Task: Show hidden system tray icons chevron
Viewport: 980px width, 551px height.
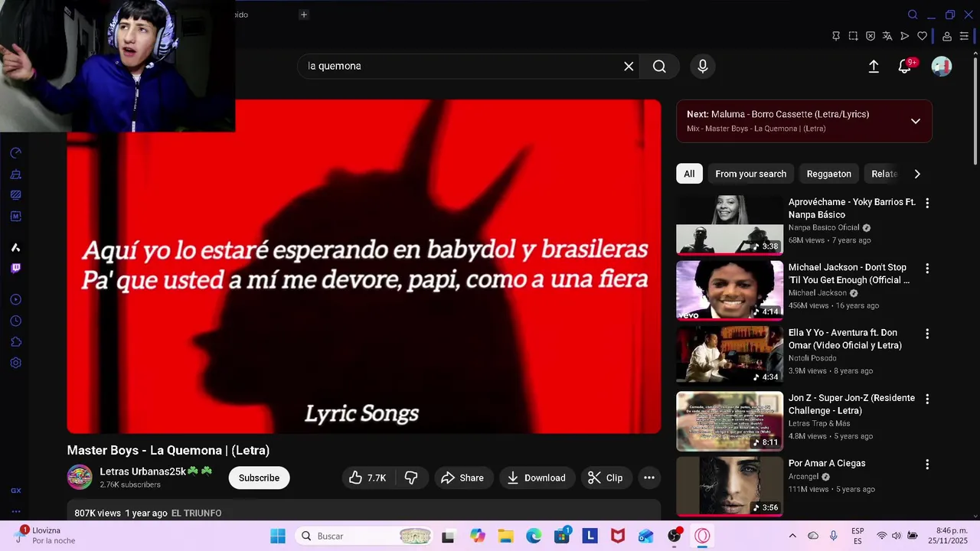Action: [792, 536]
